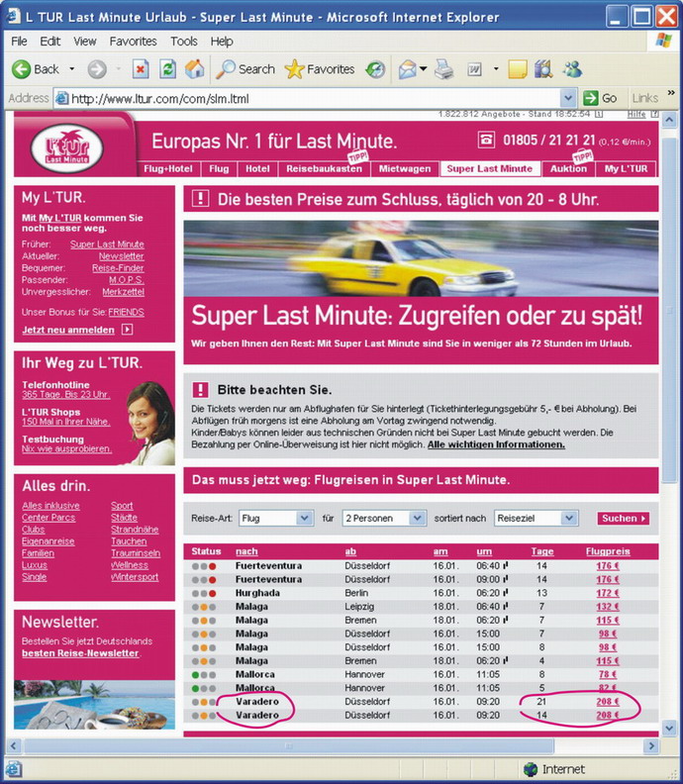This screenshot has width=683, height=784.
Task: Click the Suchen button
Action: [624, 519]
